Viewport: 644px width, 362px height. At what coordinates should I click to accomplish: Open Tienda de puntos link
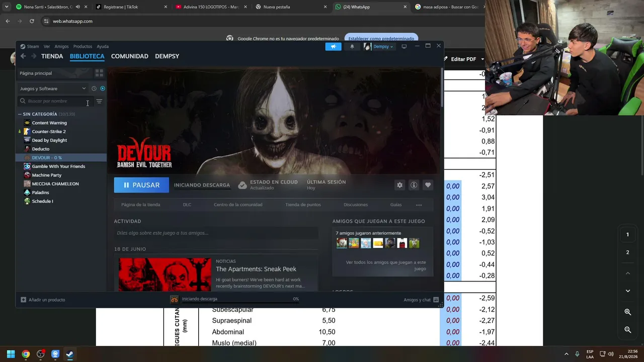(303, 205)
